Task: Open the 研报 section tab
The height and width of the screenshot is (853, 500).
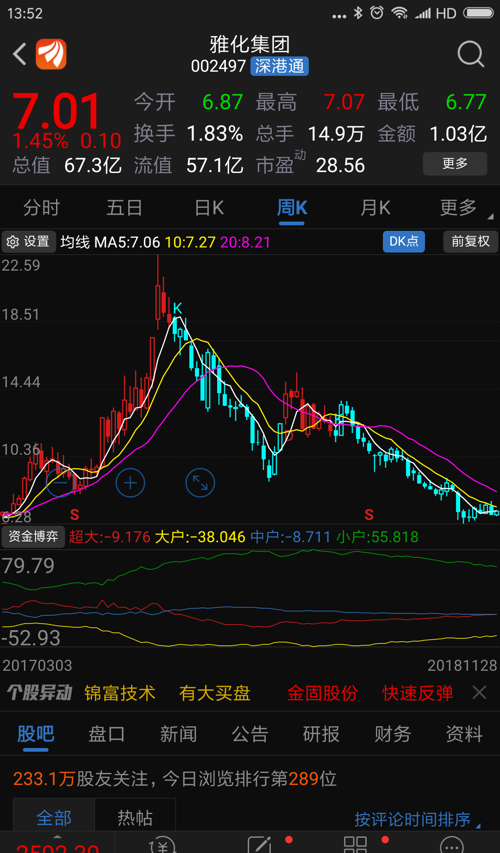Action: (322, 734)
